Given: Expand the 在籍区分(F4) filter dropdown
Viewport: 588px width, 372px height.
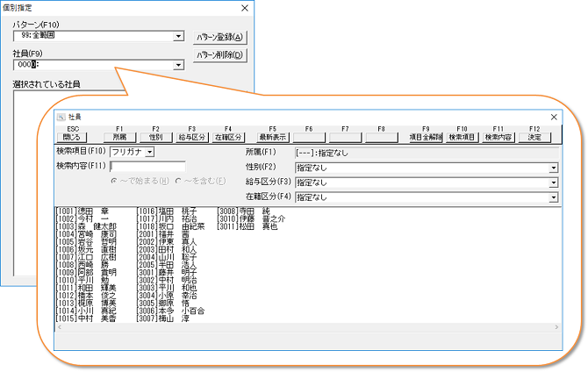Looking at the screenshot, I should point(554,198).
